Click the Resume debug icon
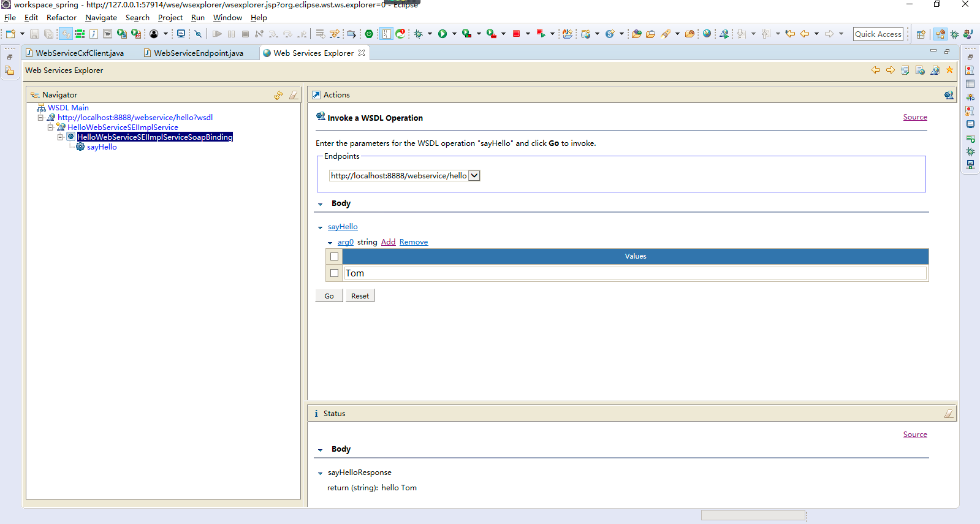Screen dimensions: 980x524 pyautogui.click(x=217, y=34)
